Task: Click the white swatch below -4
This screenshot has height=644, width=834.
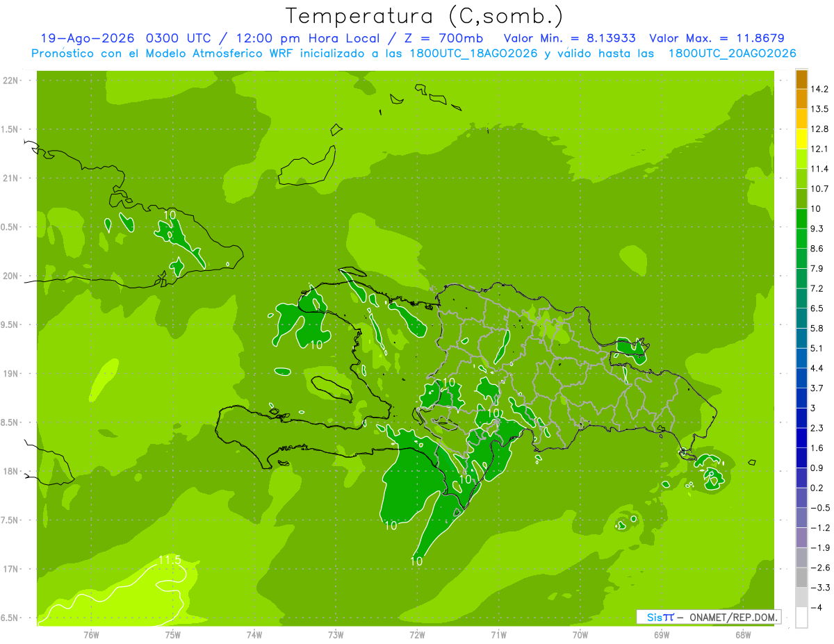Action: pos(801,618)
